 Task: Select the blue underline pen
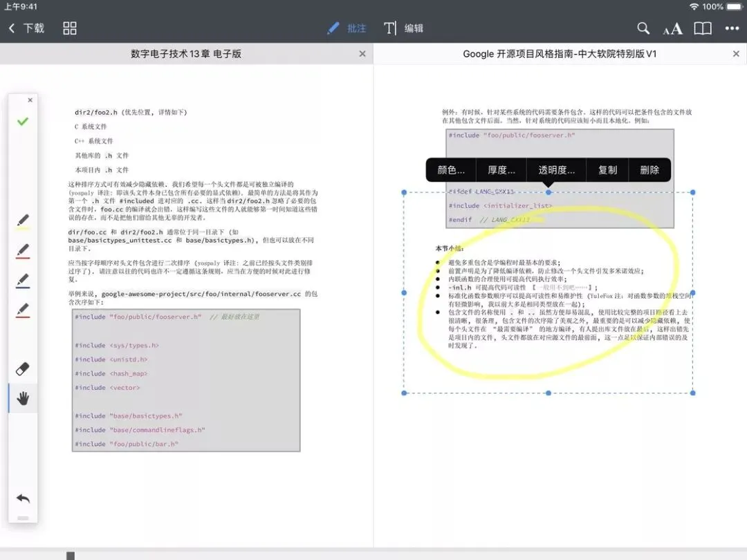(22, 281)
